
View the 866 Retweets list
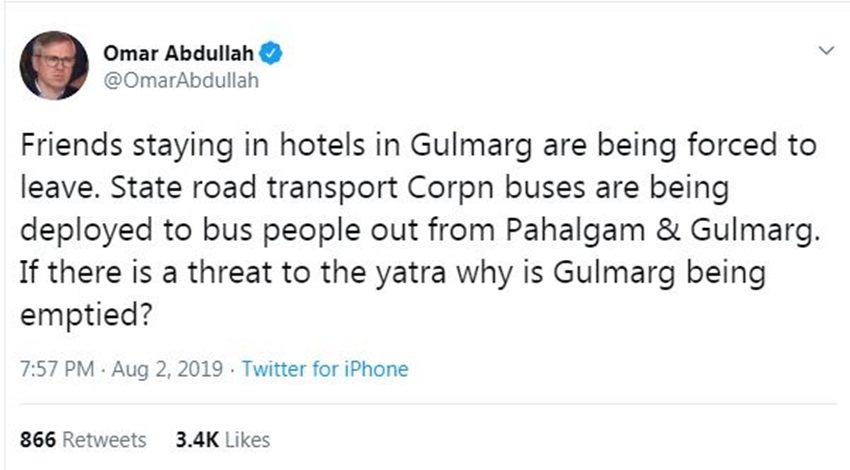[83, 439]
